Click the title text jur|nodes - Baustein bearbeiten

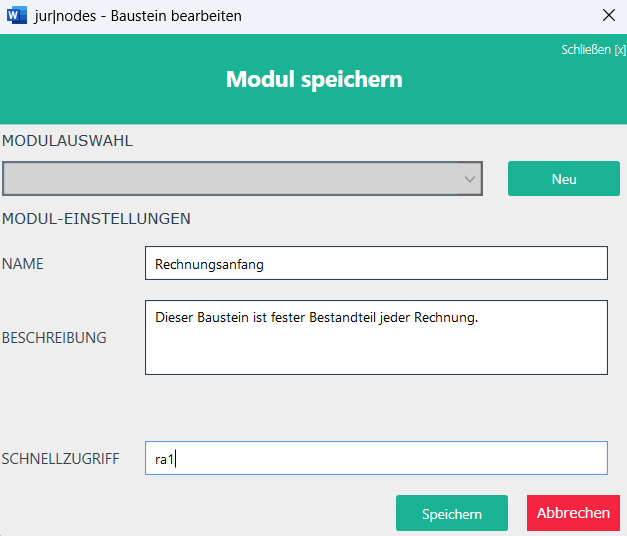[x=137, y=16]
